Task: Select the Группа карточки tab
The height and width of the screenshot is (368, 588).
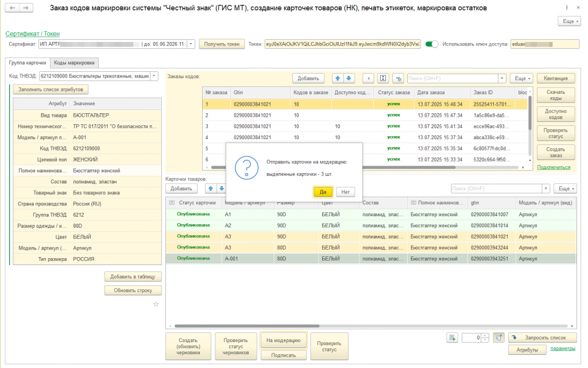Action: pos(26,63)
